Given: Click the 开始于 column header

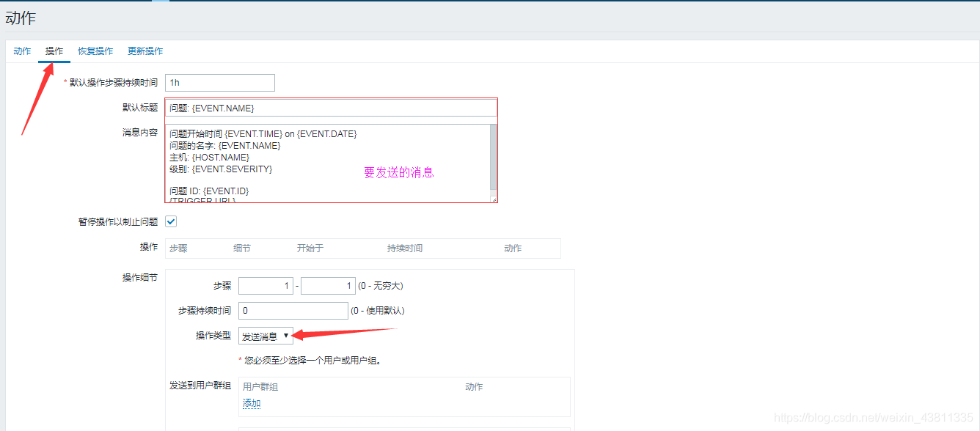Looking at the screenshot, I should [x=310, y=248].
